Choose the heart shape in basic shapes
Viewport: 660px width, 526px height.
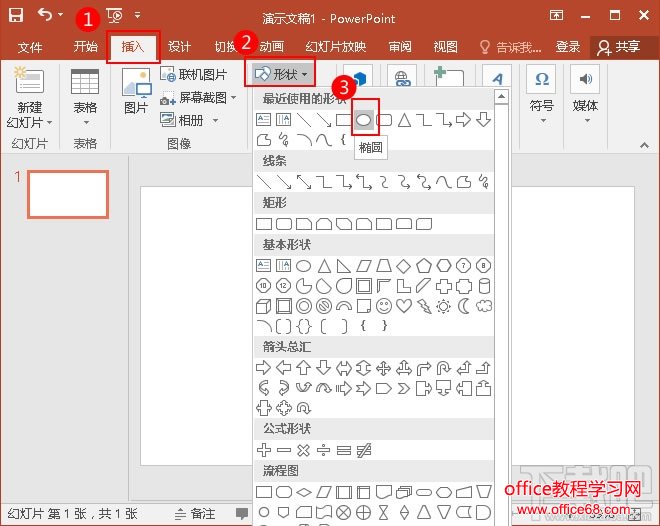pyautogui.click(x=404, y=306)
